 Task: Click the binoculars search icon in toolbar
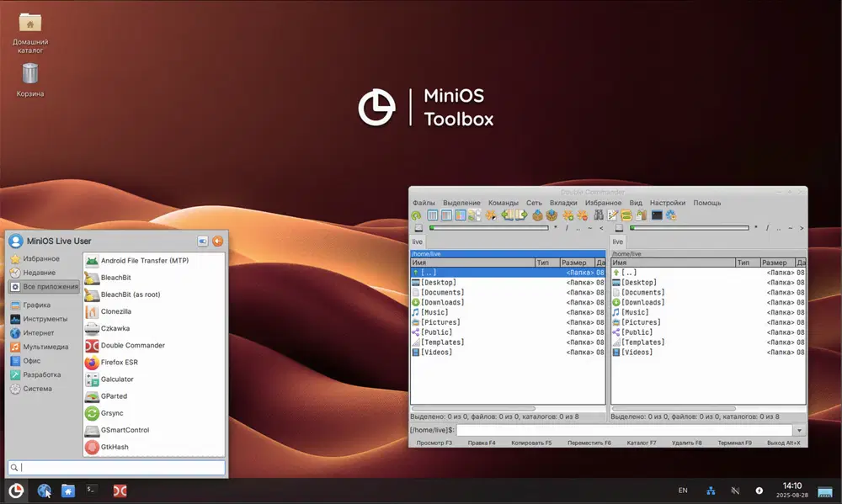point(600,215)
